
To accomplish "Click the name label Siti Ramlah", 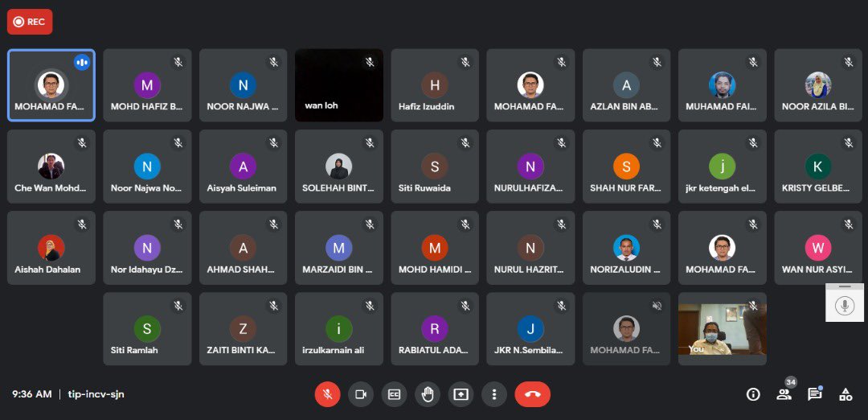I will coord(134,350).
